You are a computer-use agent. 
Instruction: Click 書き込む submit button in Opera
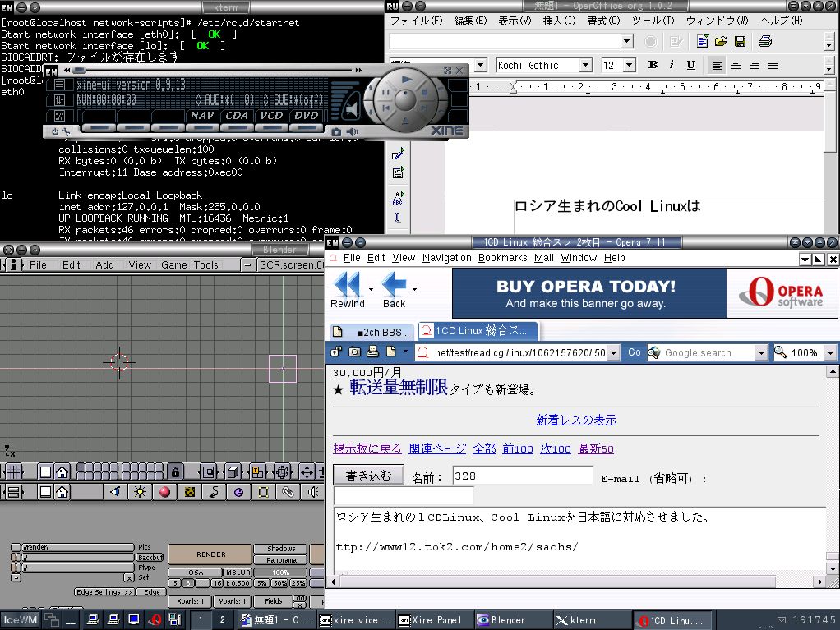pyautogui.click(x=368, y=476)
